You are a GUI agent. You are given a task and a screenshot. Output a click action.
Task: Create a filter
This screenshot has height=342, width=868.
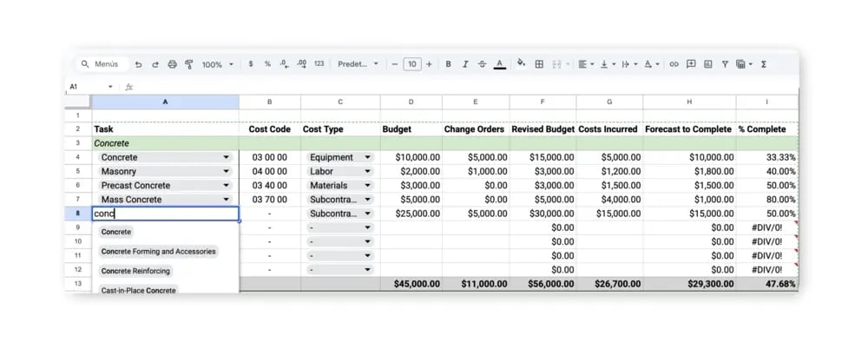pyautogui.click(x=725, y=64)
